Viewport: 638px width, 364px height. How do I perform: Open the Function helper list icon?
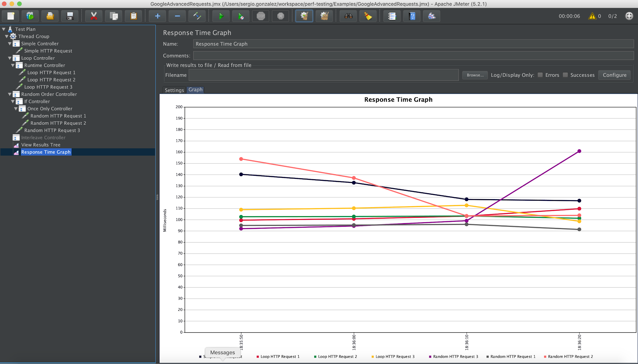point(392,16)
